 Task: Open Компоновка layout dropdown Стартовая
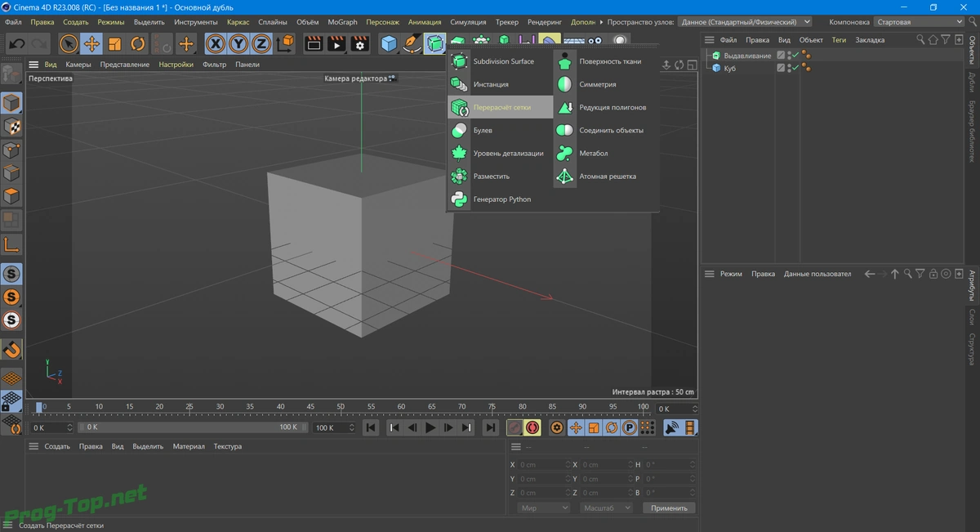pos(918,22)
